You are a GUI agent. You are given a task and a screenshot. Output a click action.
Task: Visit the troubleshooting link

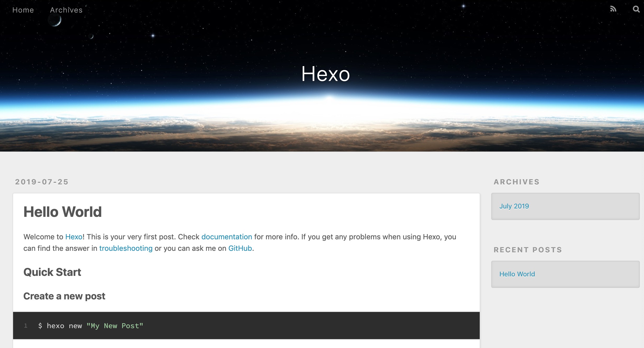[x=126, y=248]
